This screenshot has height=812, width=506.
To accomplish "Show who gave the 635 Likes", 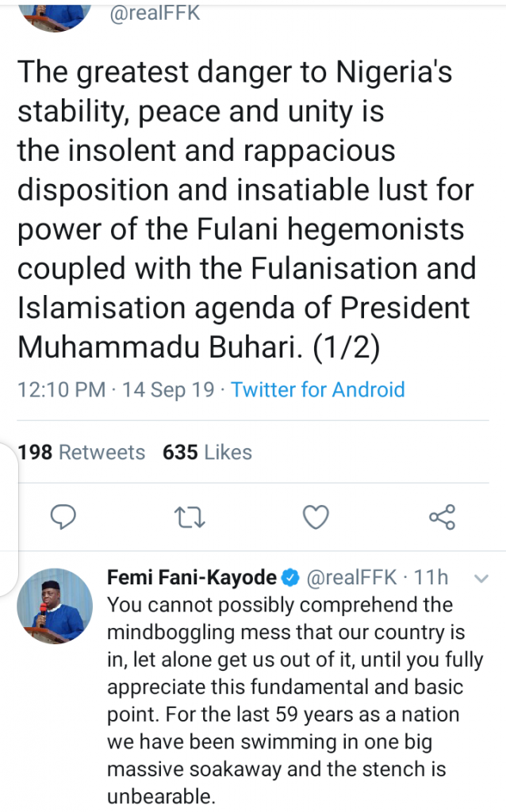I will pos(207,452).
